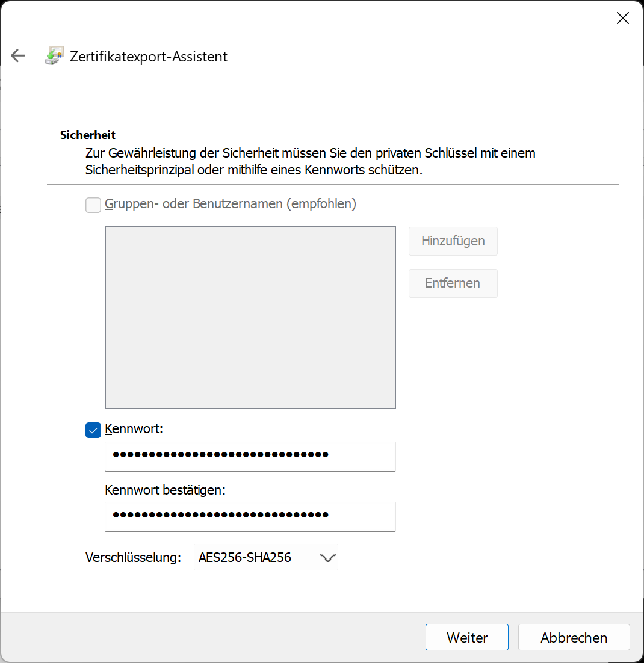Click the Zertifikatexport-Assistent wizard icon
Viewport: 644px width, 663px height.
pos(54,56)
